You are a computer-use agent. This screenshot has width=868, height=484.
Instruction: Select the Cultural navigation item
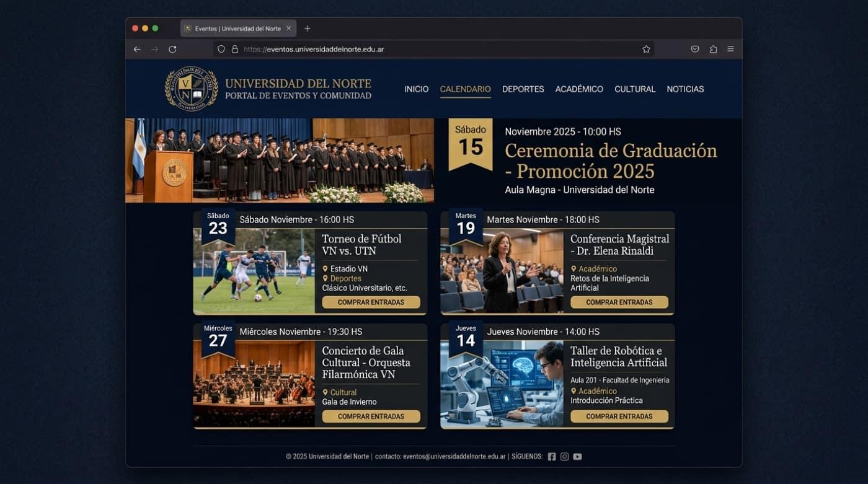click(634, 89)
